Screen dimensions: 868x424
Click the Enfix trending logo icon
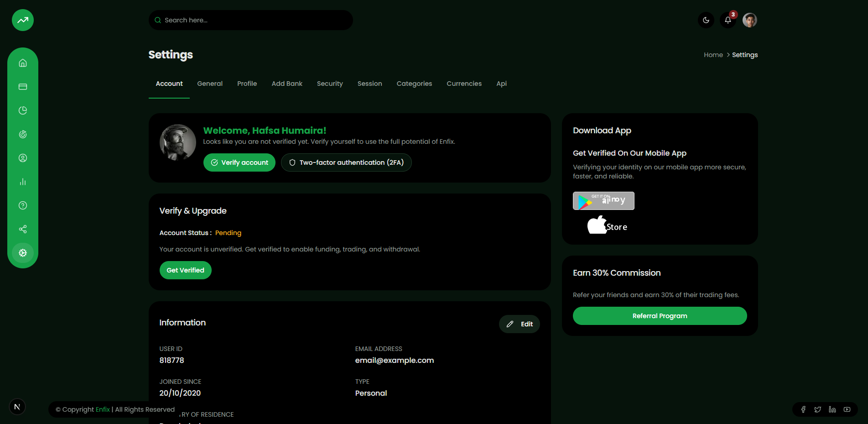click(23, 20)
